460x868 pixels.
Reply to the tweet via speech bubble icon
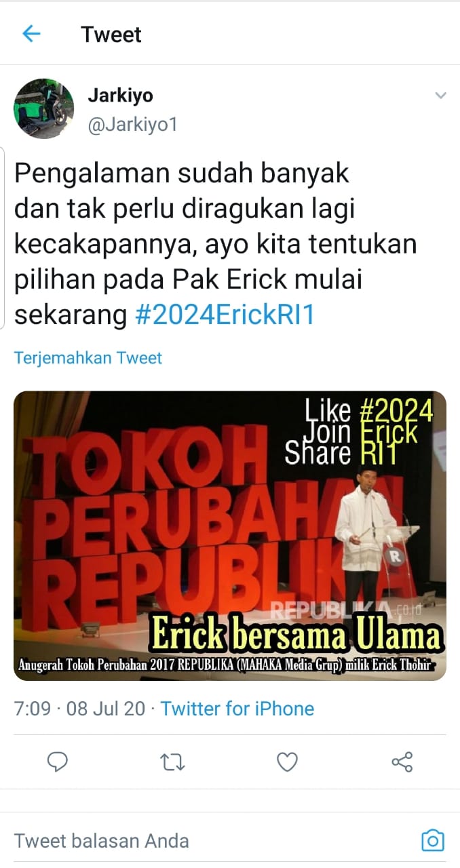tap(58, 762)
